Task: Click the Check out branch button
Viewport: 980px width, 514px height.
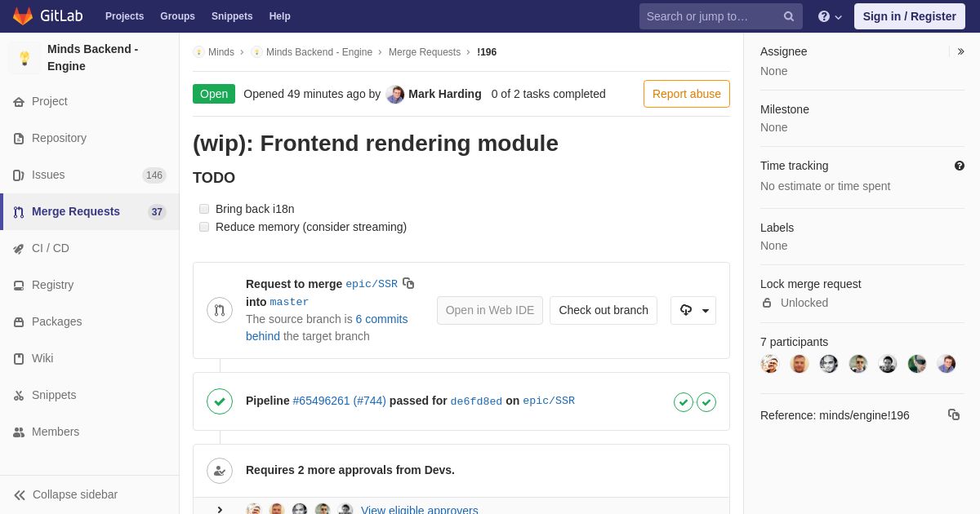Action: 603,310
